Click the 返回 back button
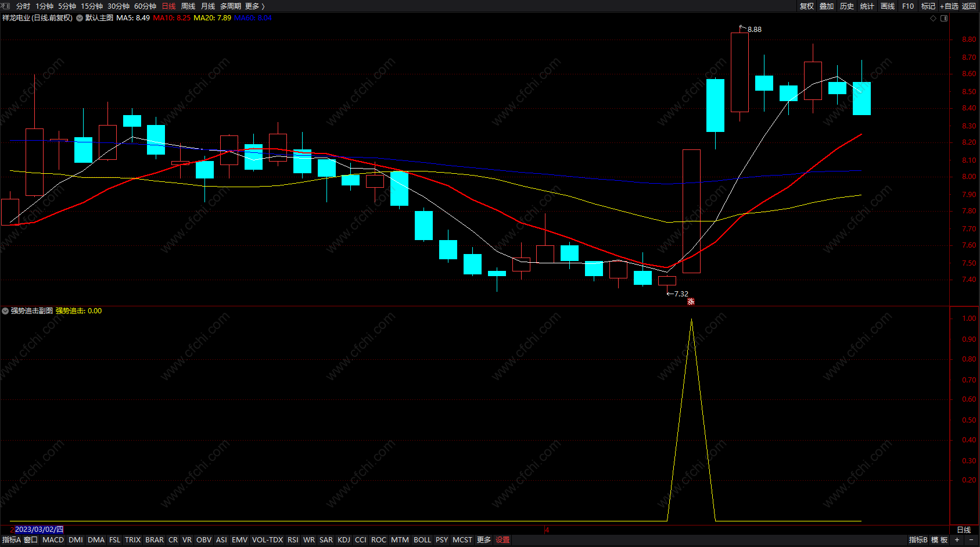This screenshot has height=547, width=980. (969, 6)
